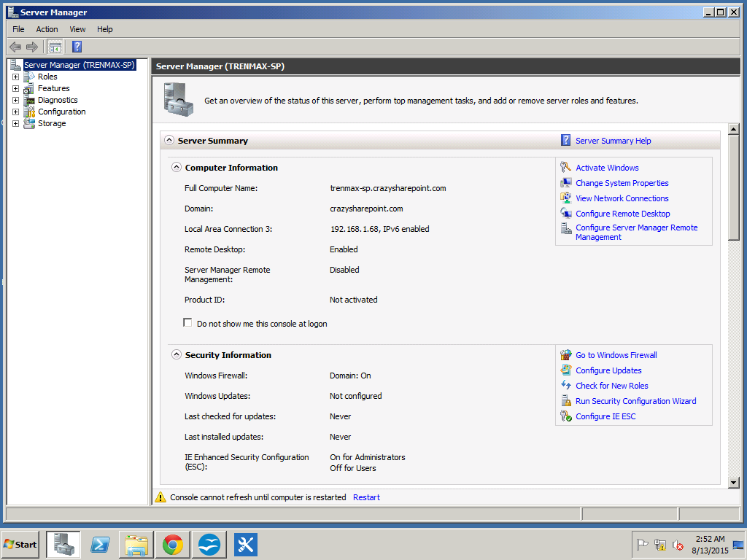This screenshot has height=560, width=747.
Task: Click the Storage icon in tree
Action: pyautogui.click(x=29, y=123)
